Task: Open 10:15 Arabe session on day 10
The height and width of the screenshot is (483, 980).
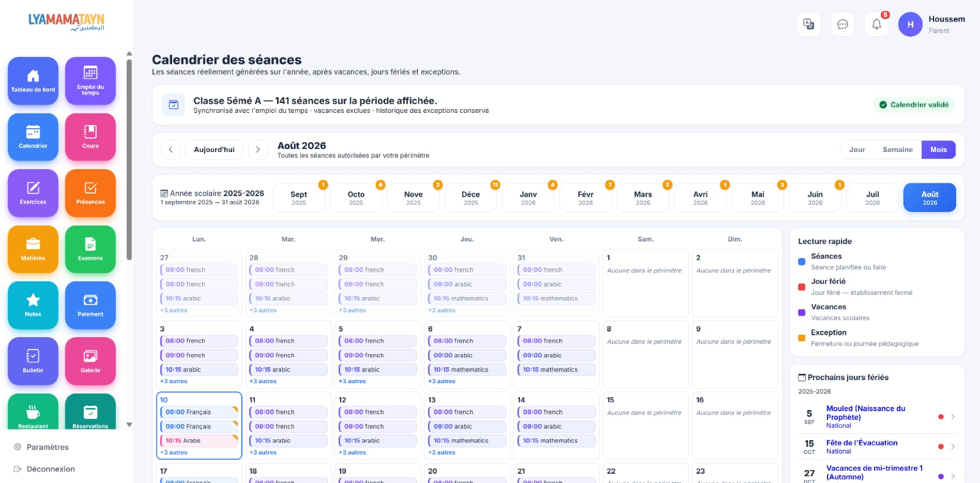Action: [x=199, y=441]
